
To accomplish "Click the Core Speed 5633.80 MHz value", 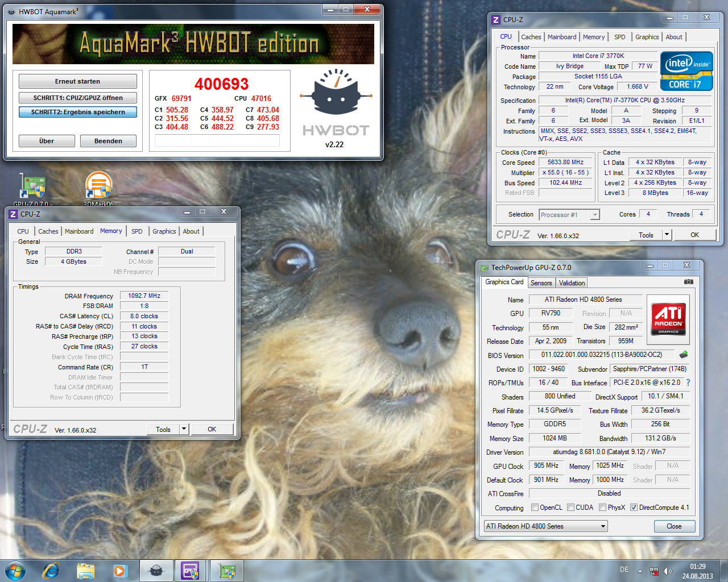I will pyautogui.click(x=565, y=162).
